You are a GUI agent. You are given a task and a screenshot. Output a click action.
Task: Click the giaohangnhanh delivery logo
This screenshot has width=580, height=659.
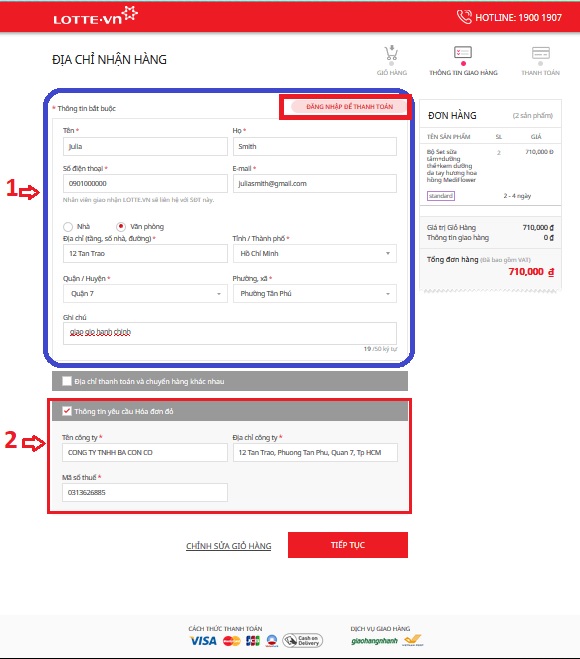(374, 641)
